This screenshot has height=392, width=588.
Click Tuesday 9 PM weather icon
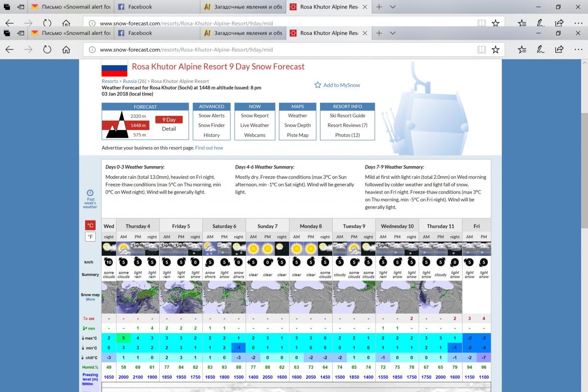click(x=354, y=248)
